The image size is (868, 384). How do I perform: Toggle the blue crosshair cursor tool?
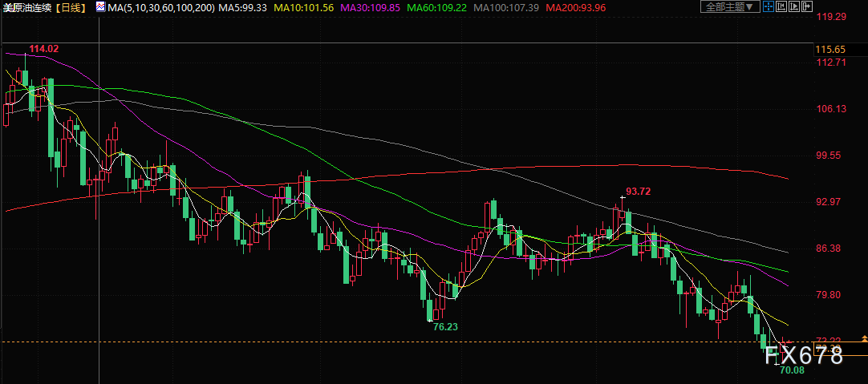pyautogui.click(x=769, y=6)
